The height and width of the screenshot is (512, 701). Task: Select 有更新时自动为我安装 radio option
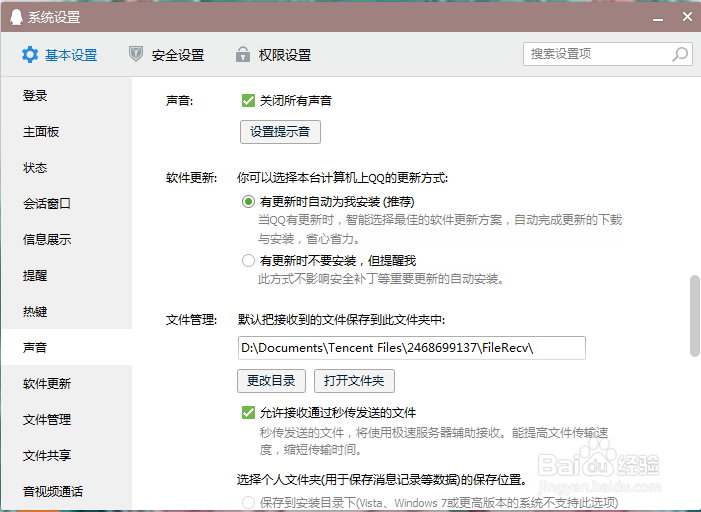[x=248, y=202]
